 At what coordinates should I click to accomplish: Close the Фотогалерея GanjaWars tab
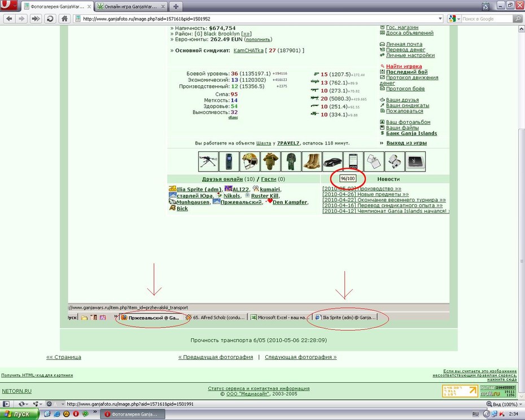coord(89,6)
